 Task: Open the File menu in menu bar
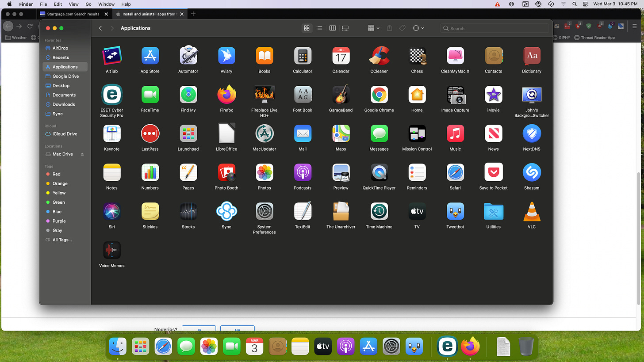coord(43,4)
